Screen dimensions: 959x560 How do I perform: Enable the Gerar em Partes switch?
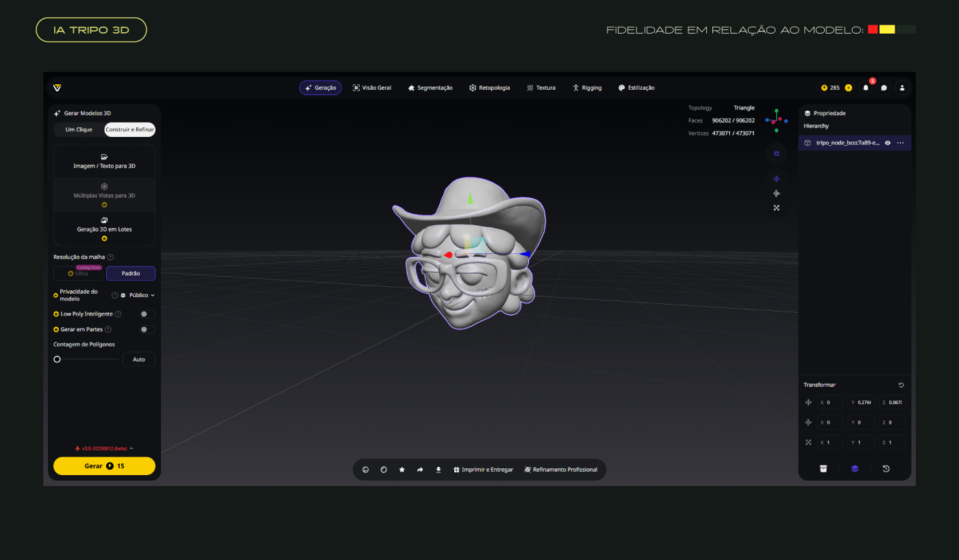pos(147,329)
